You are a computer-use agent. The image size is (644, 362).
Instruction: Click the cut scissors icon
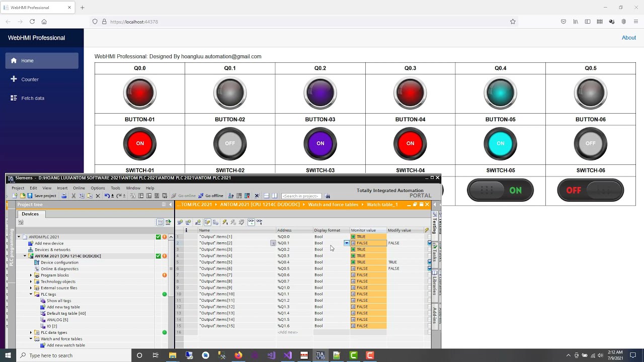coord(73,196)
